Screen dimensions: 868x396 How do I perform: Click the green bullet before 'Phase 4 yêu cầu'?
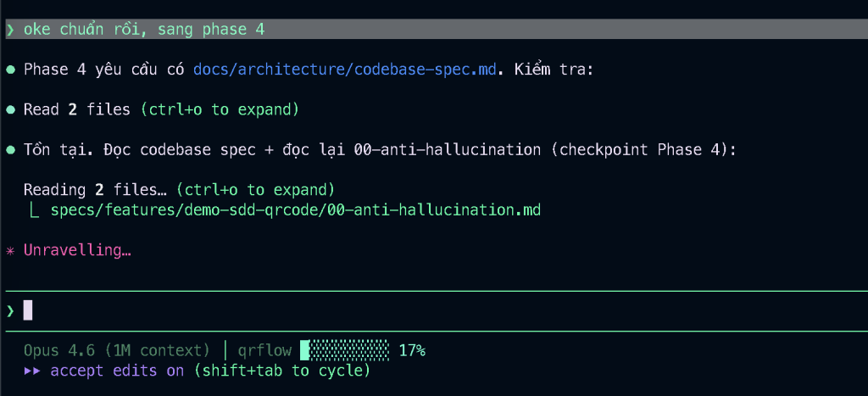[x=10, y=69]
